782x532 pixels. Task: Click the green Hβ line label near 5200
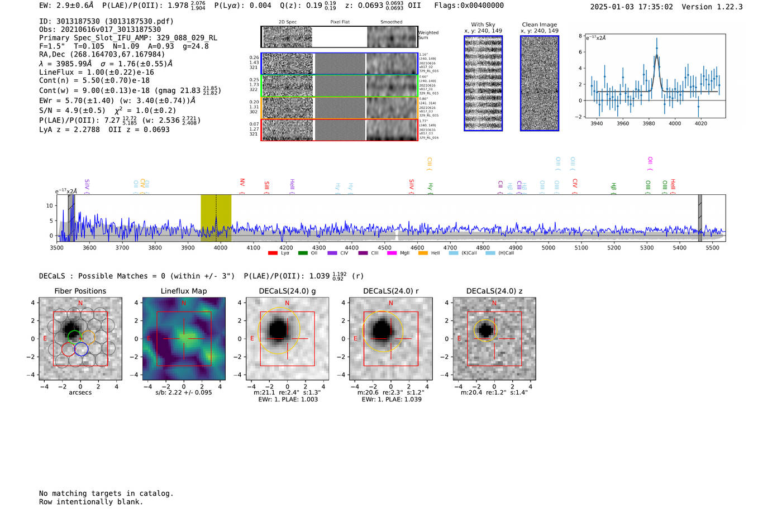click(613, 187)
